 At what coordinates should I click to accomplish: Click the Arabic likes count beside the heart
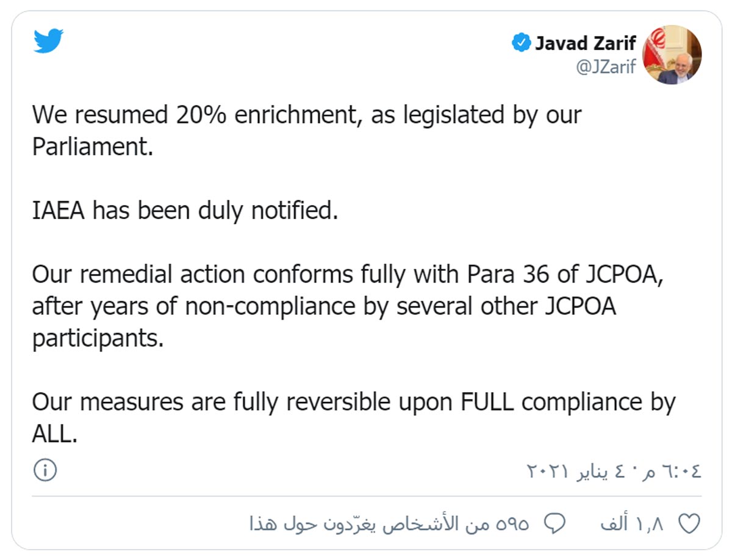click(x=638, y=525)
